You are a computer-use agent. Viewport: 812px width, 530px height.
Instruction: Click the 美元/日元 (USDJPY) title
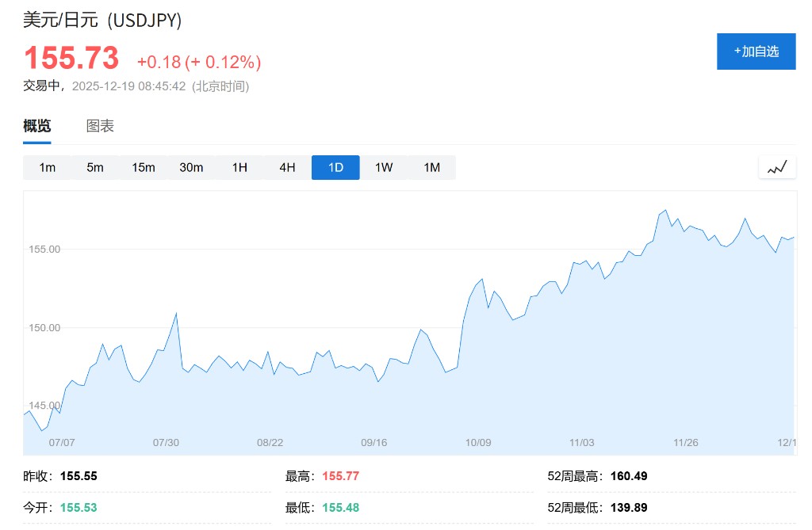102,20
